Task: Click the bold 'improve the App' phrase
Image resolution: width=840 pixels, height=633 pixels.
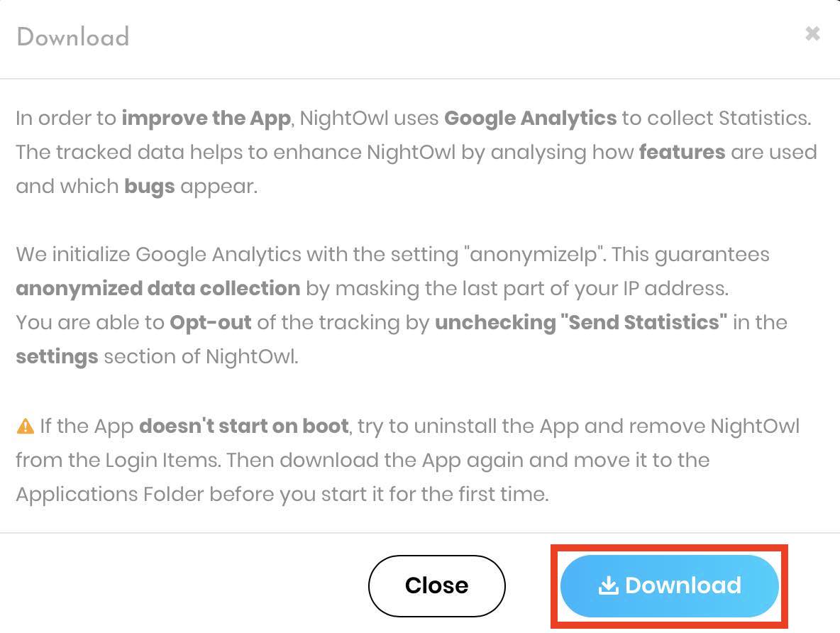Action: pos(206,119)
